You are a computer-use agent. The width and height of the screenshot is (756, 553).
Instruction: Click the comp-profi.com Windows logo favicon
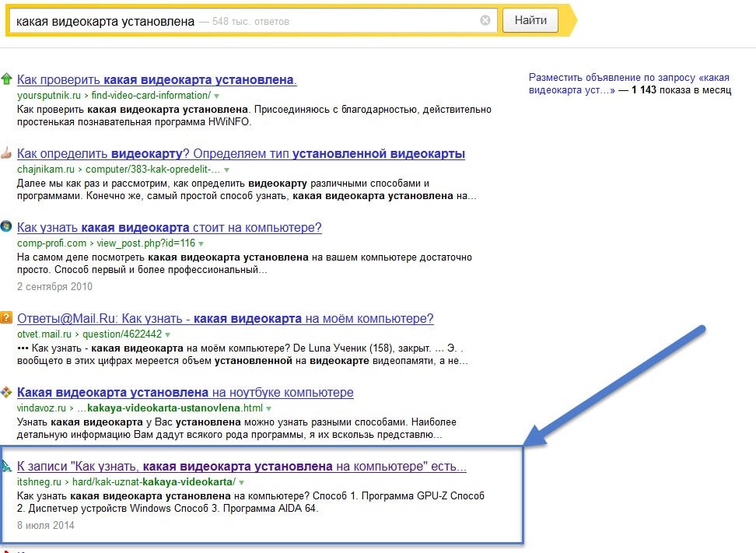tap(6, 227)
